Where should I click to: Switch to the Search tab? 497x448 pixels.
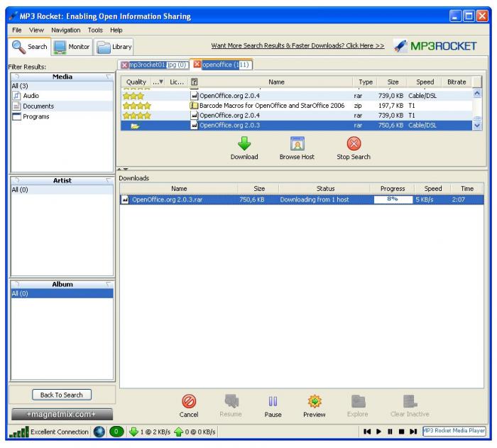(30, 47)
